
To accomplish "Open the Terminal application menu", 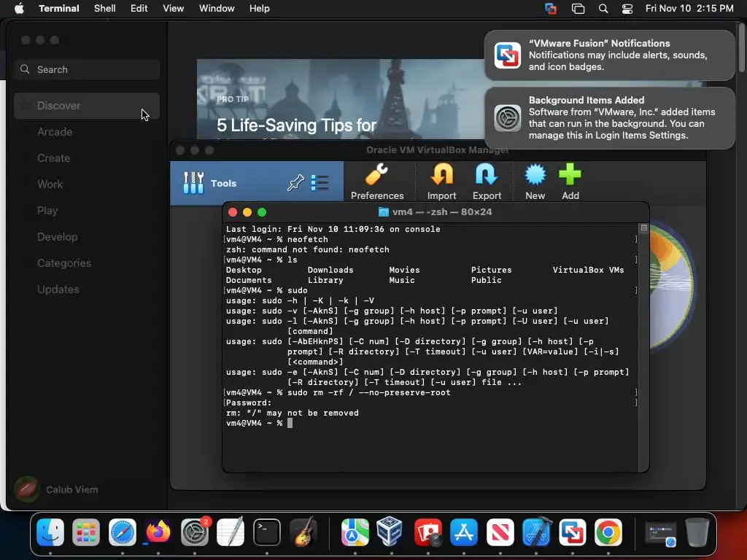I will (x=59, y=8).
